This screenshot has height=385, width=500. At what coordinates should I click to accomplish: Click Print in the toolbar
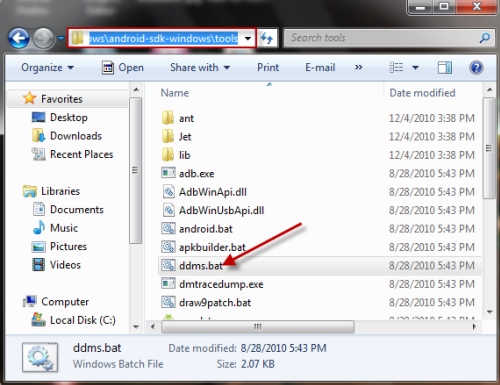point(268,68)
